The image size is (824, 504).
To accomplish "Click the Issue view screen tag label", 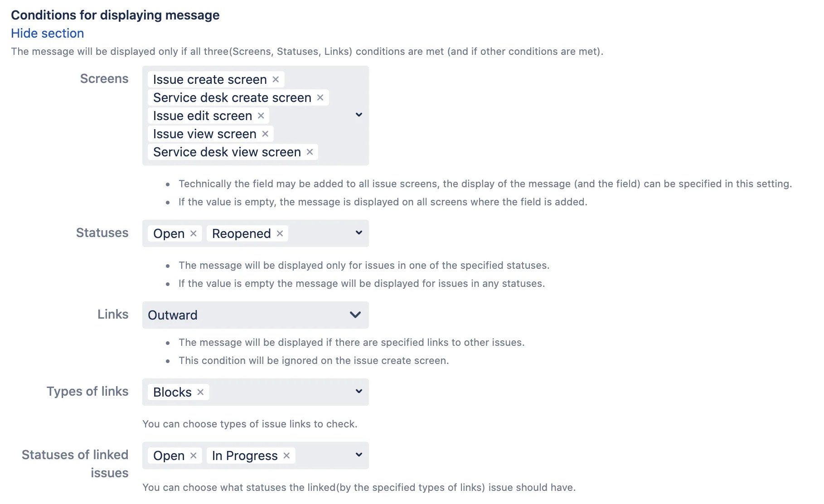I will point(205,134).
